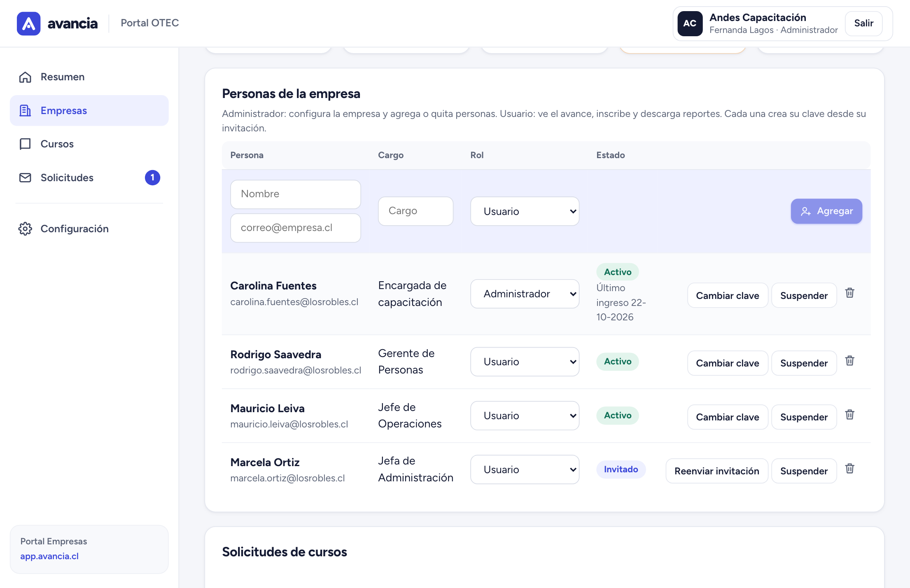Suspend Marcela Ortiz
This screenshot has width=910, height=588.
click(x=804, y=471)
